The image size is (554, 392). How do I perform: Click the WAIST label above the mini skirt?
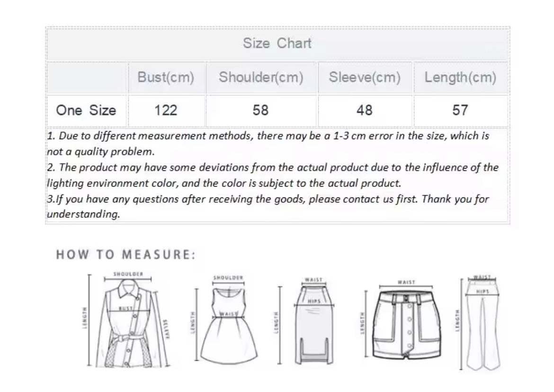(x=407, y=282)
